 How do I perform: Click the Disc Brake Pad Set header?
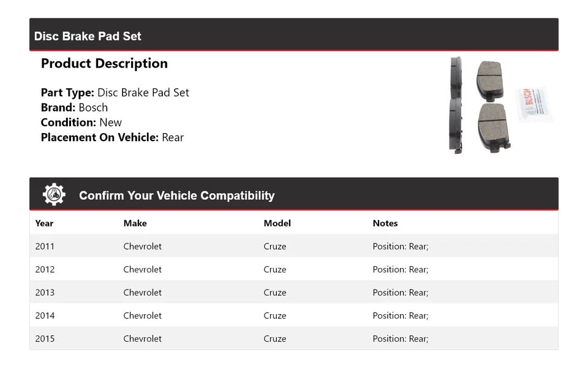coord(88,36)
